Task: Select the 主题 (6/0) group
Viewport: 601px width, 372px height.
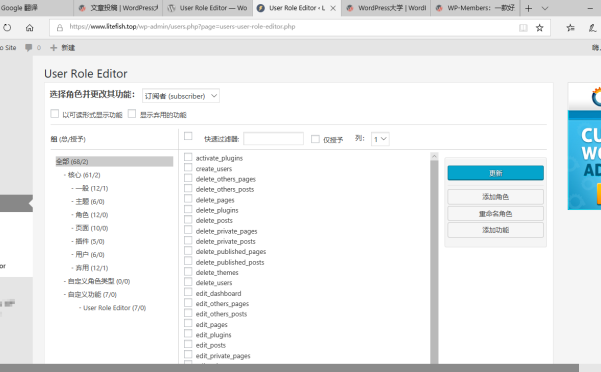Action: pyautogui.click(x=90, y=202)
